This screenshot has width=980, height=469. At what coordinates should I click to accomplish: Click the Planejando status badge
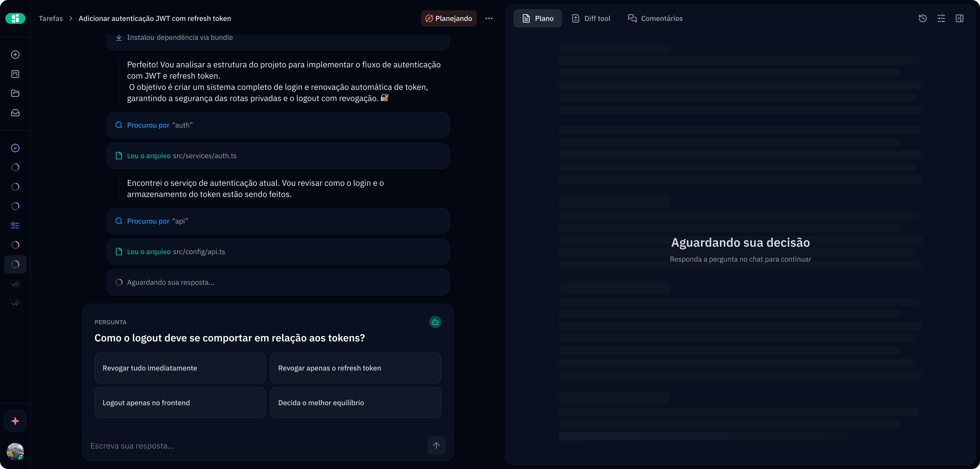pyautogui.click(x=449, y=18)
